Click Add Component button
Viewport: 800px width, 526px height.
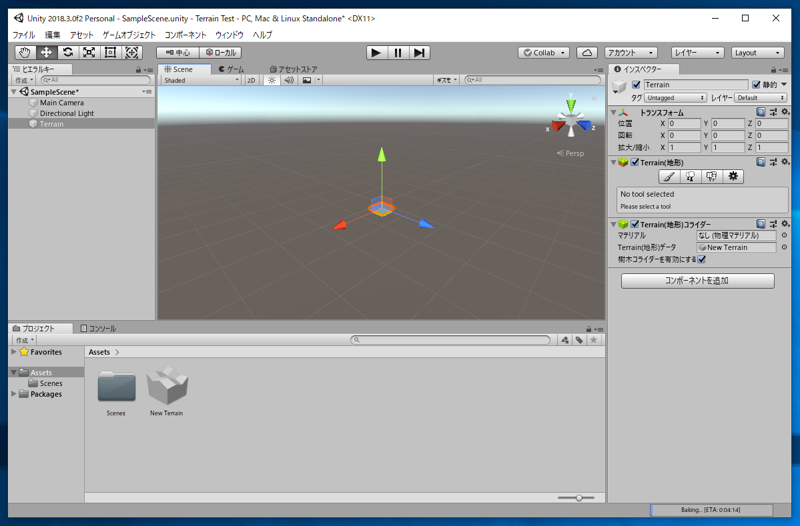click(x=697, y=281)
